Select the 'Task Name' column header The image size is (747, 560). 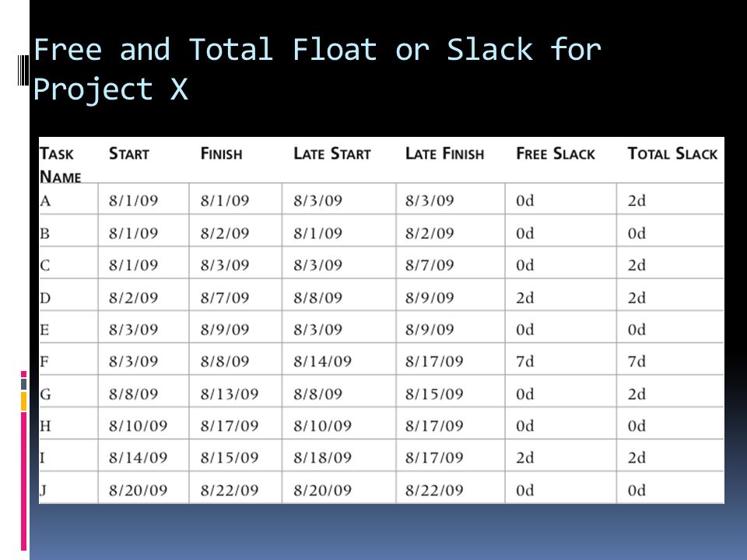60,165
